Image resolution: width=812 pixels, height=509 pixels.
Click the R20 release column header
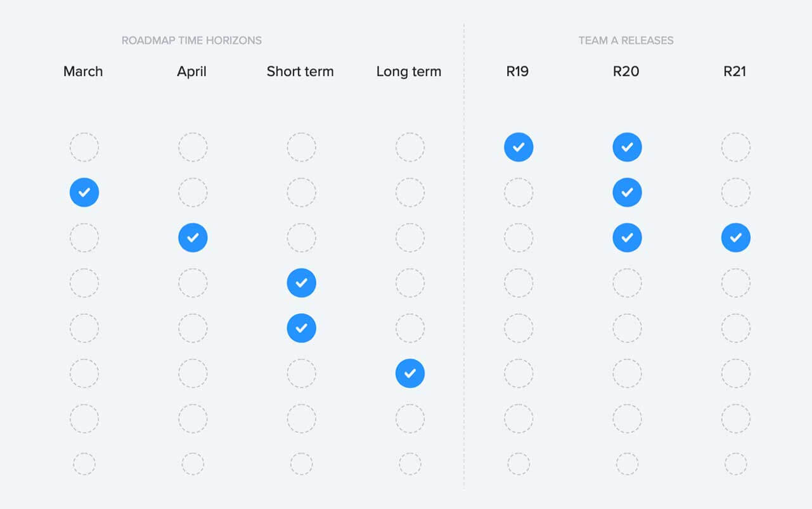[x=626, y=72]
